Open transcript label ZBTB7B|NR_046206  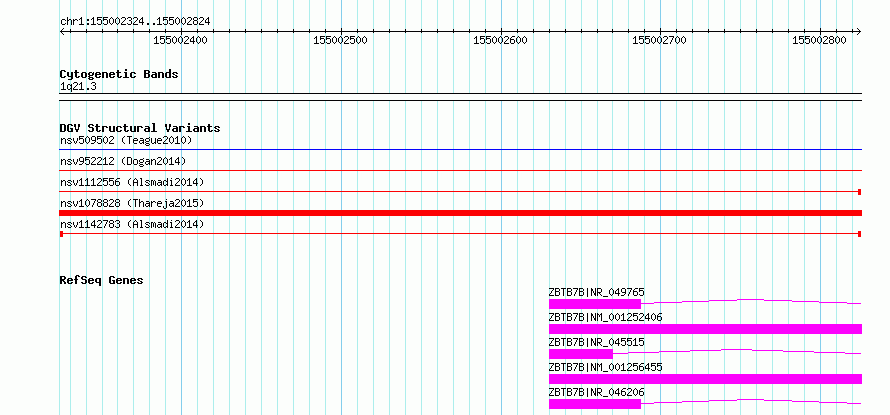pyautogui.click(x=597, y=392)
